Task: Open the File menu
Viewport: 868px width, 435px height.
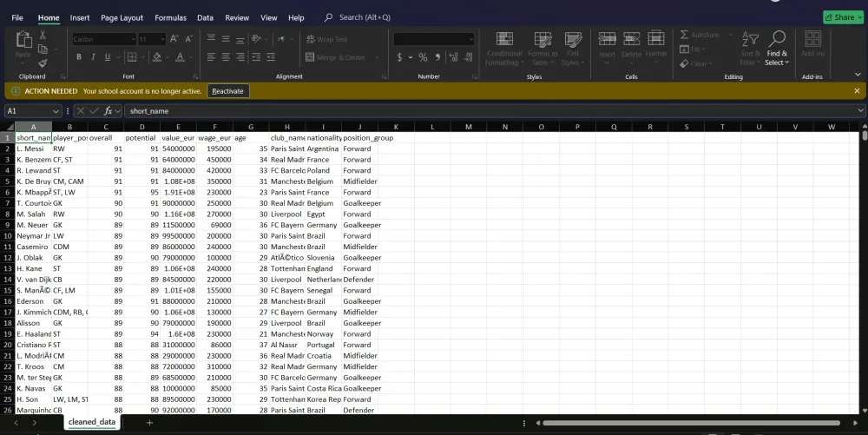Action: point(17,17)
